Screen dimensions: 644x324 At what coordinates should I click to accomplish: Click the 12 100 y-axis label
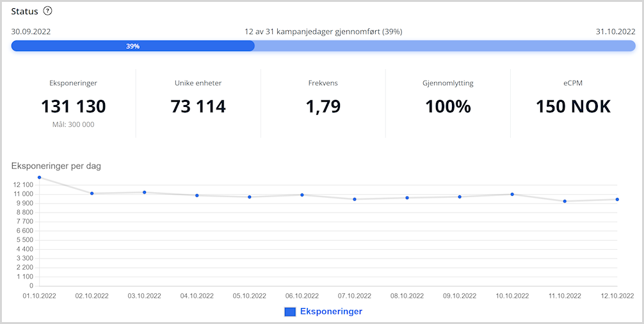(x=23, y=185)
